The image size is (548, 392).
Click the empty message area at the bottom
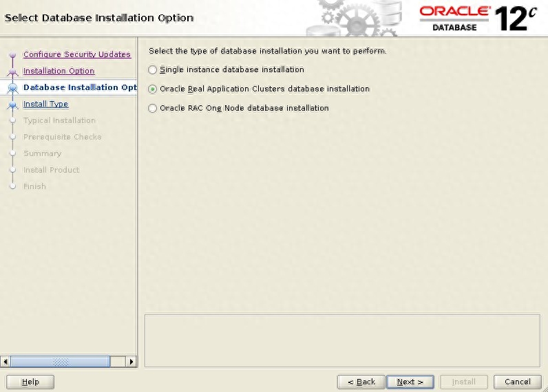(x=342, y=340)
